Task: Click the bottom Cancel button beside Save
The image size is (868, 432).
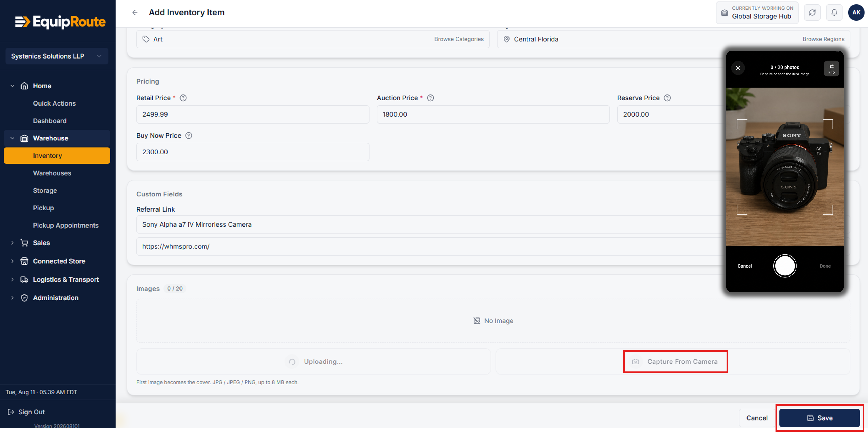Action: pos(757,418)
